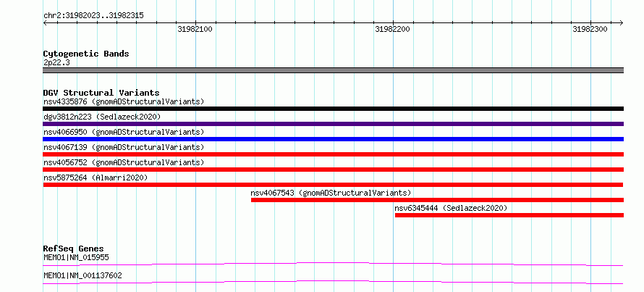Click the chr2:31982023..31982315 coordinate label
Image resolution: width=644 pixels, height=292 pixels.
point(93,16)
